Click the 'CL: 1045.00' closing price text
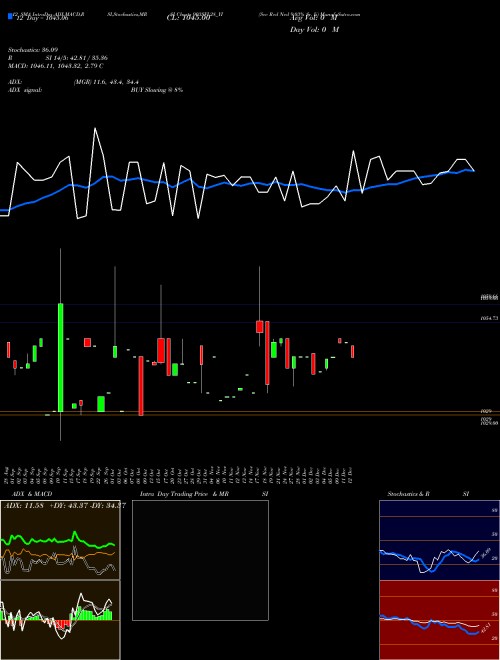500x660 pixels. click(188, 18)
